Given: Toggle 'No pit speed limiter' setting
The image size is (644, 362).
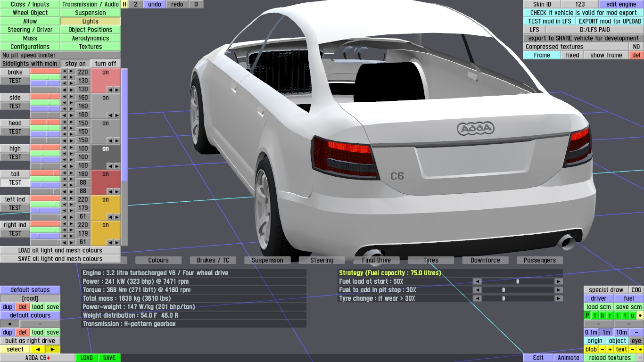Looking at the screenshot, I should [60, 55].
